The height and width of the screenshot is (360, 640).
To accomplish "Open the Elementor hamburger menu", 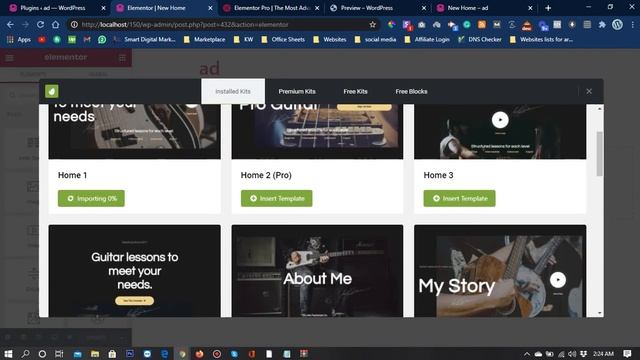I will (x=9, y=58).
